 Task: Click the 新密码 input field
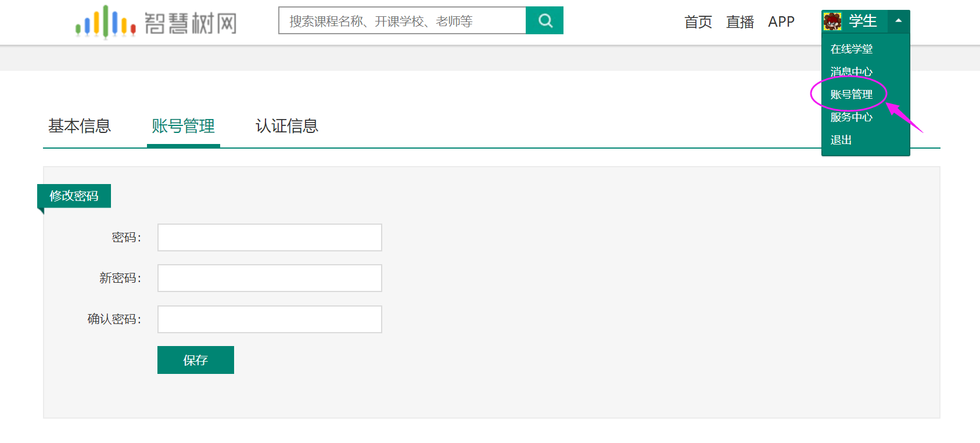[x=270, y=278]
